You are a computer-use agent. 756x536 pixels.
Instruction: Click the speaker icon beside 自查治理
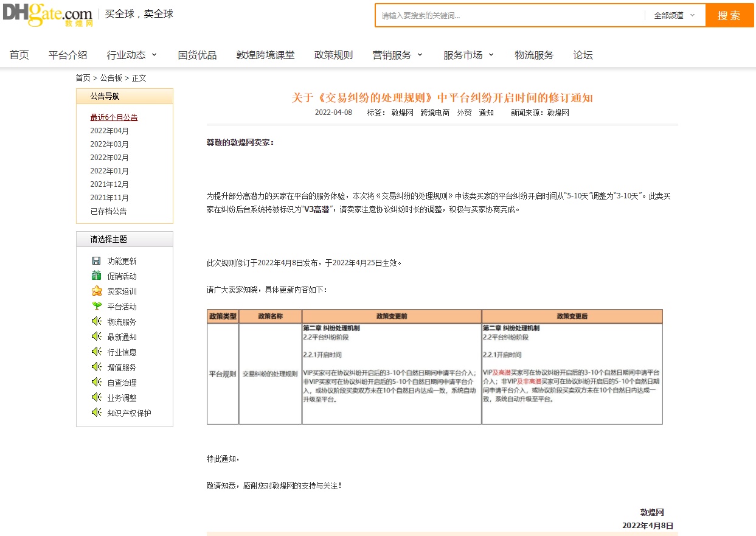pyautogui.click(x=96, y=382)
